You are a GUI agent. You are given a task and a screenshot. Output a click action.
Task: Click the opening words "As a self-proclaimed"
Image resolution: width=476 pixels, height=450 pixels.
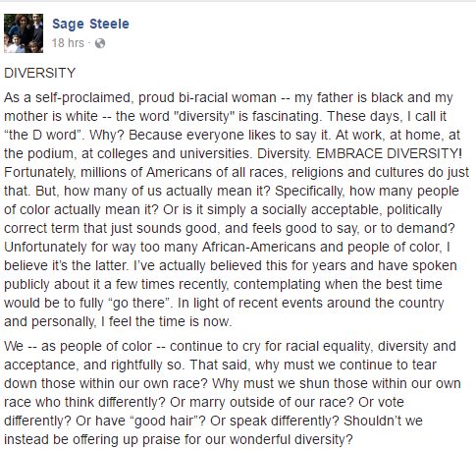tap(69, 97)
